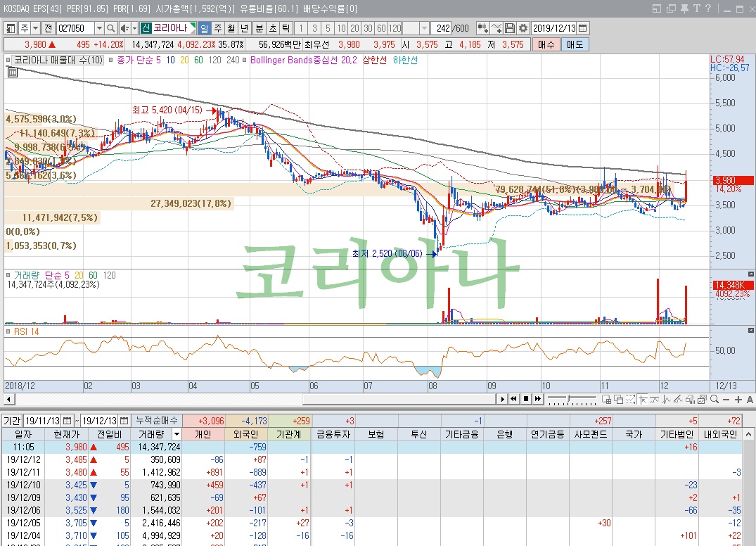Open the date calendar picker icon
Screen dimensions: 756x546
[582, 28]
